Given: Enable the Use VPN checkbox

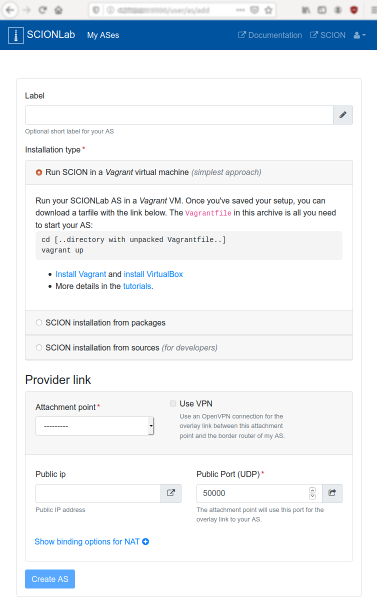Looking at the screenshot, I should (x=173, y=404).
